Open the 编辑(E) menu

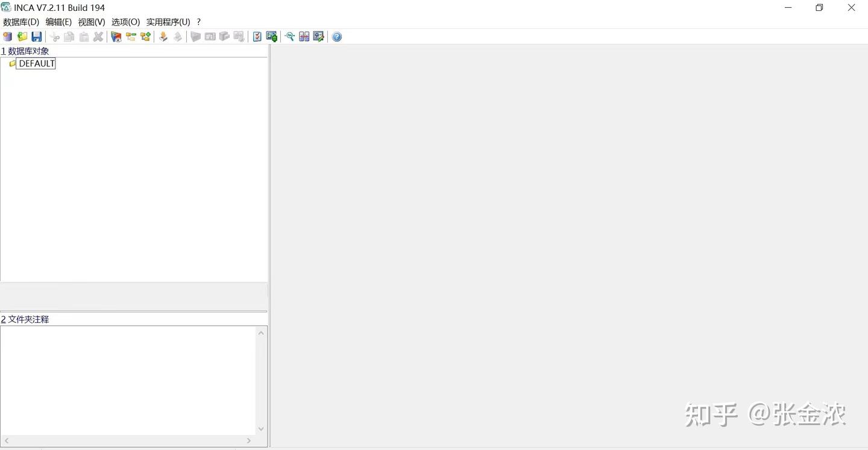[58, 22]
